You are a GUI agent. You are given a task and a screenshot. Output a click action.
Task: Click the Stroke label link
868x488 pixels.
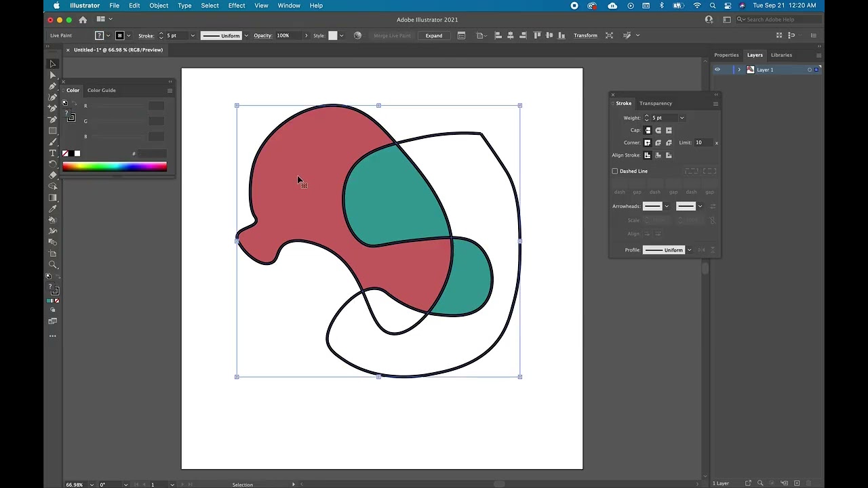(x=146, y=35)
